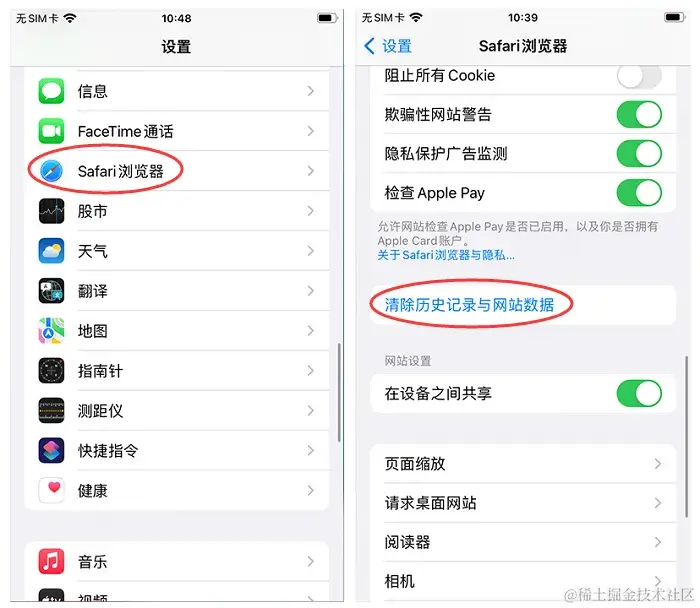Open the About Safari & Privacy (关于Safari浏览器与隐私) link
This screenshot has width=700, height=608.
coord(446,255)
